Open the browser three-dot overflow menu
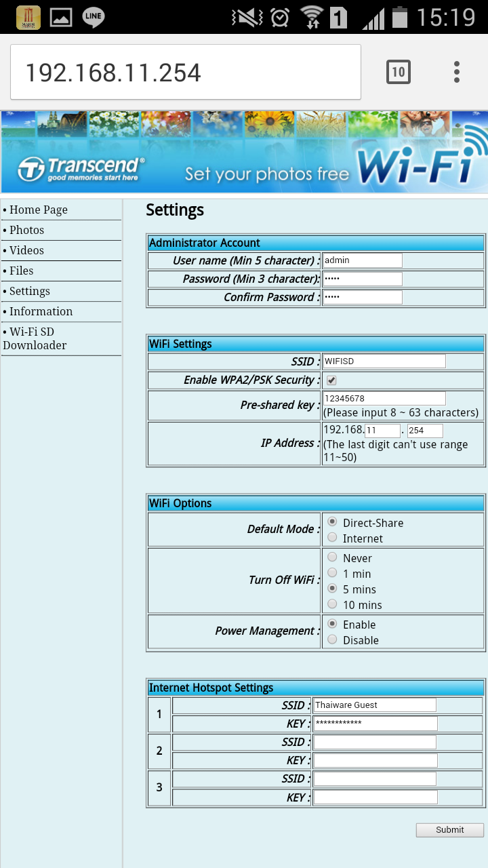The height and width of the screenshot is (868, 488). [457, 72]
